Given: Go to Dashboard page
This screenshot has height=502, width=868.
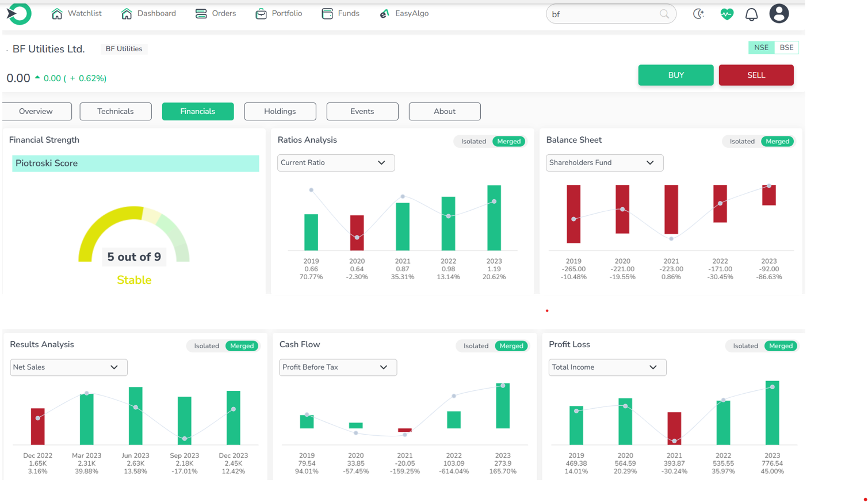Looking at the screenshot, I should (156, 13).
